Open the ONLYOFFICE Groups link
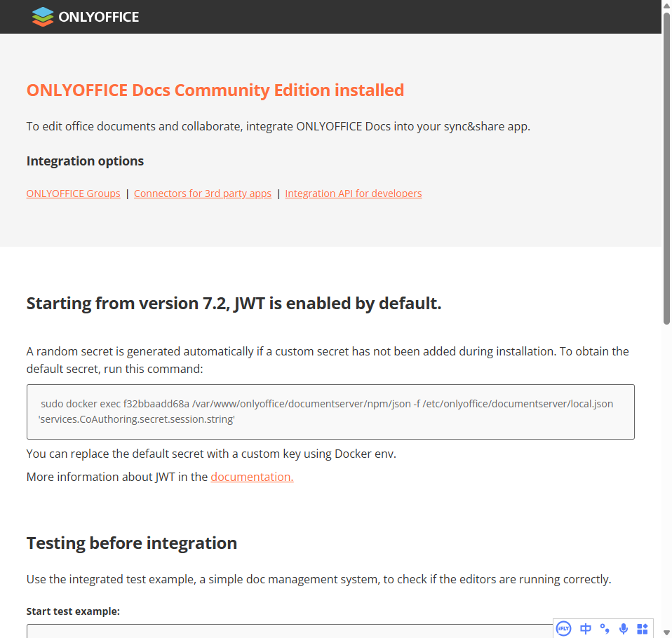The image size is (672, 638). coord(73,194)
